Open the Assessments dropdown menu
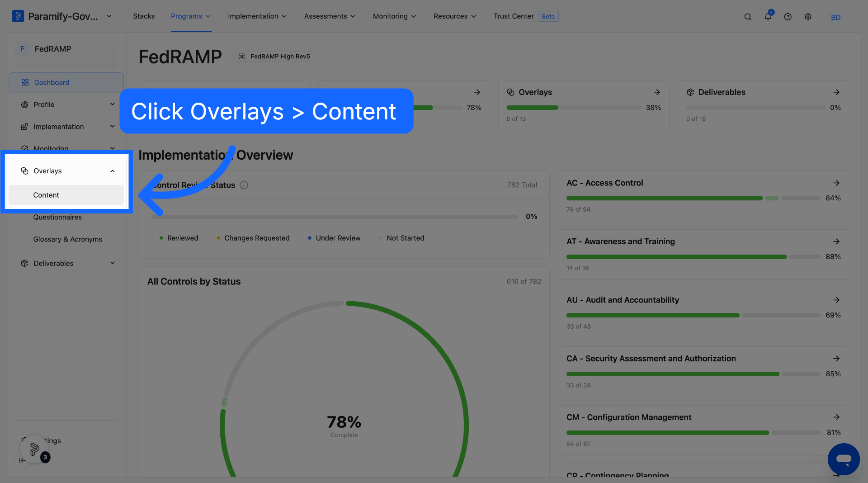The height and width of the screenshot is (483, 868). click(x=330, y=16)
